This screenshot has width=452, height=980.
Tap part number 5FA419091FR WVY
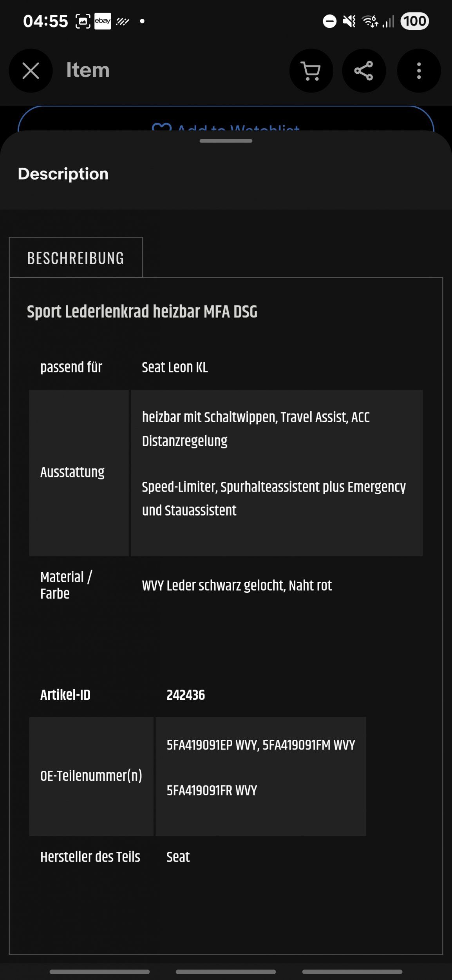212,790
